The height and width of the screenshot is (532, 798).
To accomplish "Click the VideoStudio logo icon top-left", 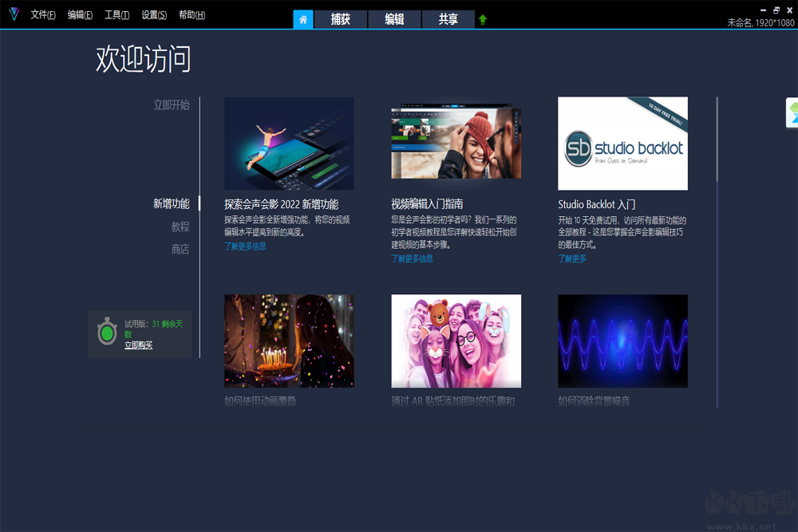I will click(13, 14).
